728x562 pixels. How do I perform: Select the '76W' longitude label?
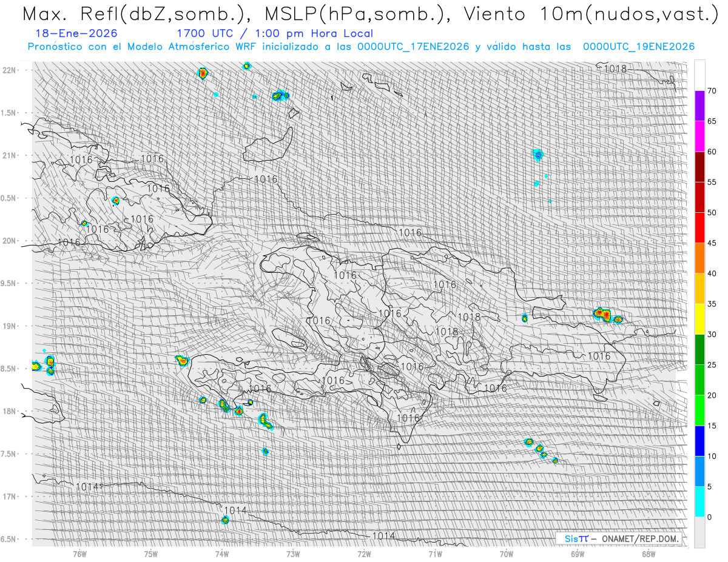coord(79,554)
